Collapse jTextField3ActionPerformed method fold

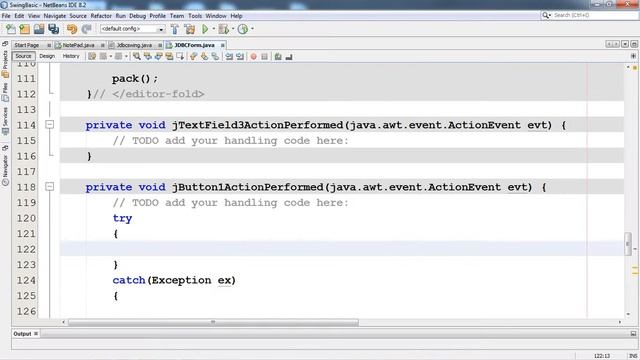point(49,124)
